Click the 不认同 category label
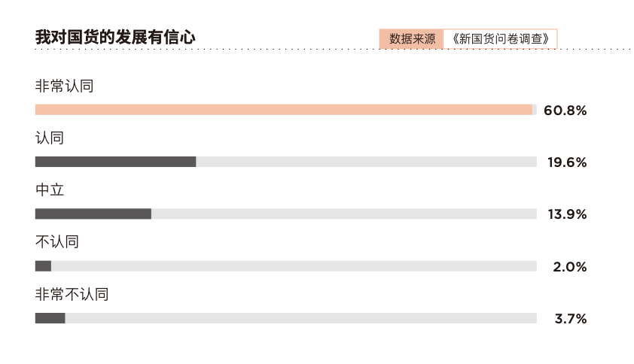634x364 pixels. click(57, 242)
